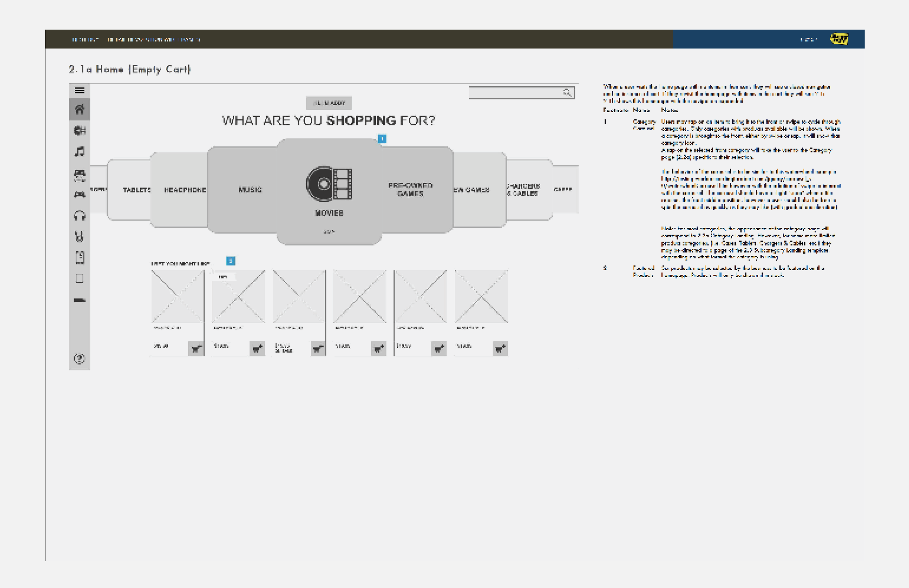Open the second featured product thumbnail

(x=238, y=296)
